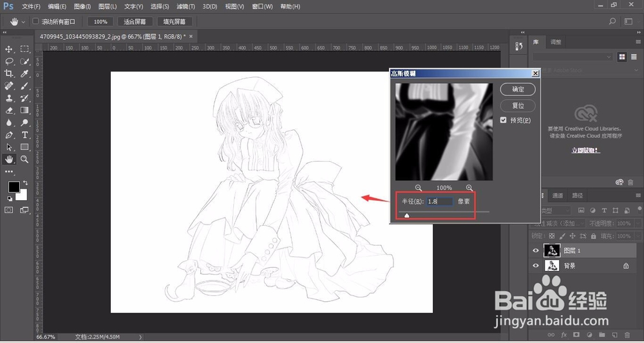Image resolution: width=644 pixels, height=343 pixels.
Task: Zoom out the Gaussian Blur preview
Action: click(x=418, y=187)
